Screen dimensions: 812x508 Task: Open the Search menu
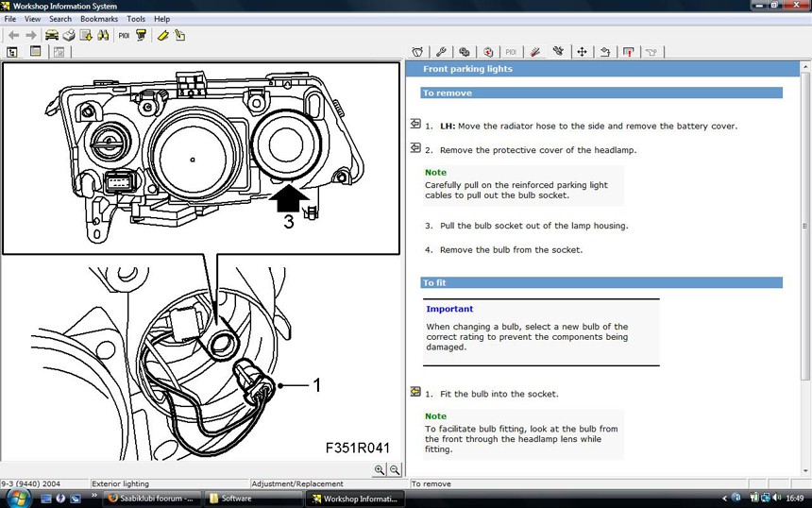[x=59, y=19]
